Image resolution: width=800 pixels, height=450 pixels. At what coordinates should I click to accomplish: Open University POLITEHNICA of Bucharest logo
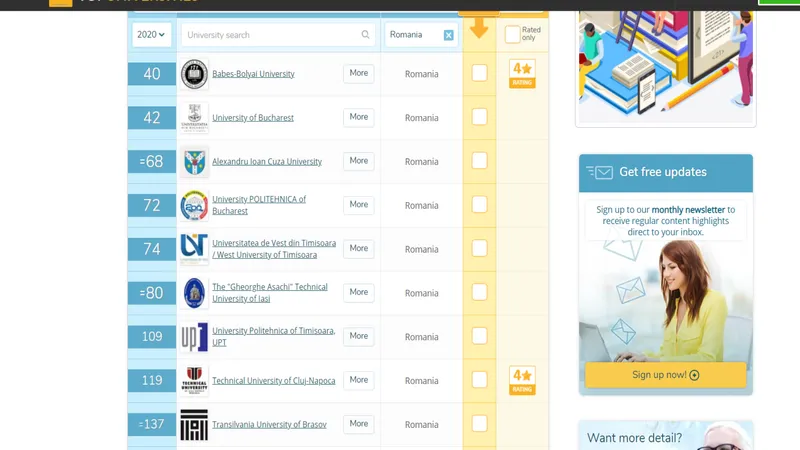click(194, 206)
